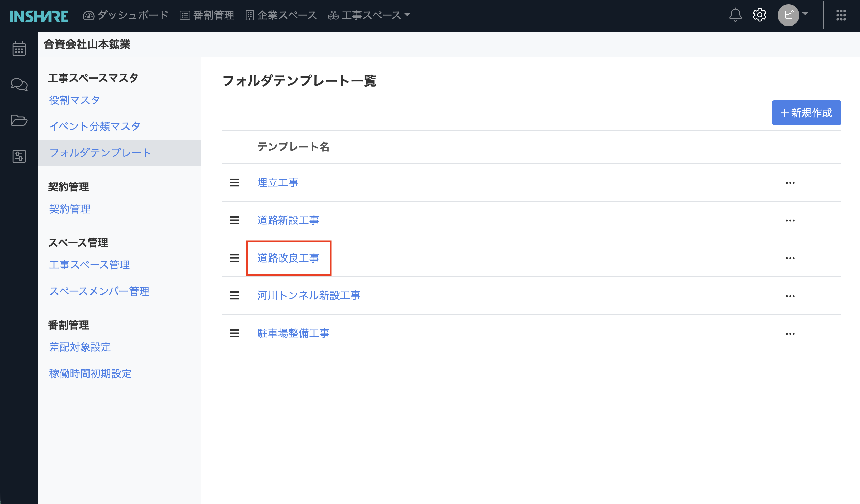Open the calendar icon in left sidebar

pyautogui.click(x=19, y=48)
